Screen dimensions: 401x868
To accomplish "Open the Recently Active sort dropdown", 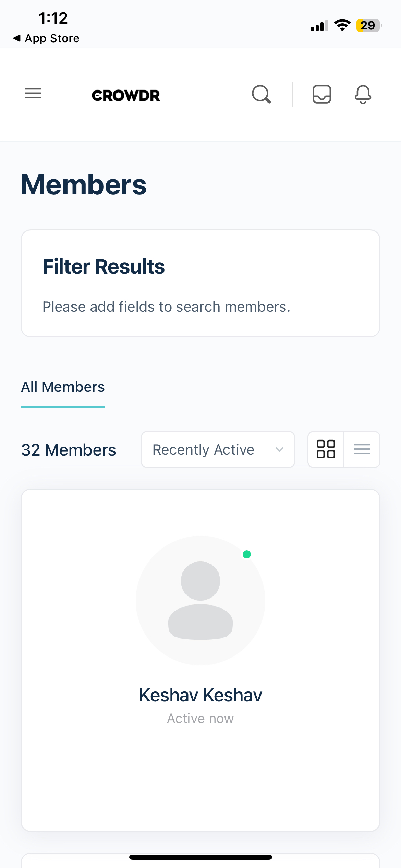I will [x=217, y=449].
